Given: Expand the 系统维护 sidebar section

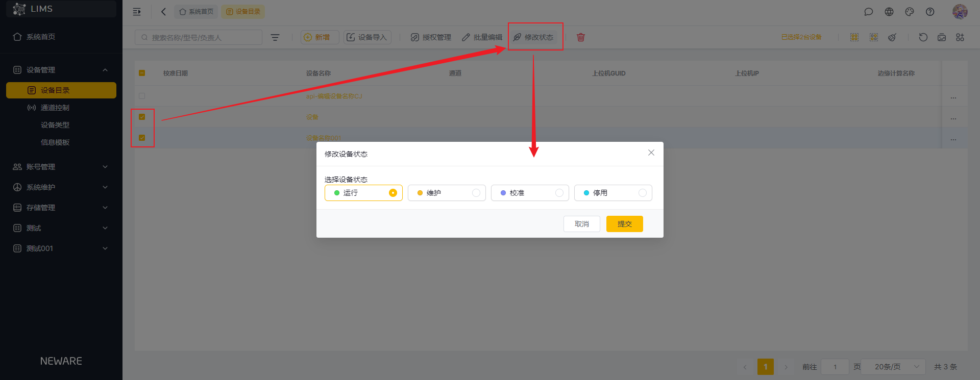Looking at the screenshot, I should coord(61,187).
